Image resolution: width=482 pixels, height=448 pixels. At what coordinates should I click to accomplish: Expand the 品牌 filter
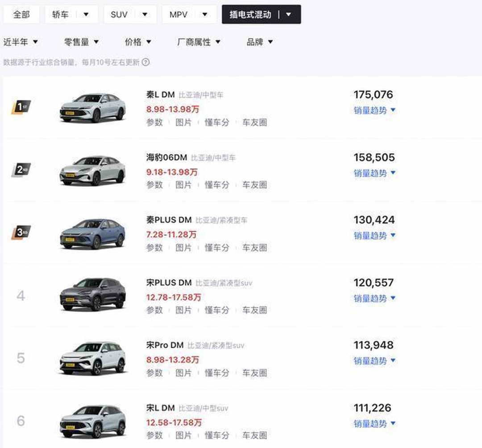pos(259,42)
